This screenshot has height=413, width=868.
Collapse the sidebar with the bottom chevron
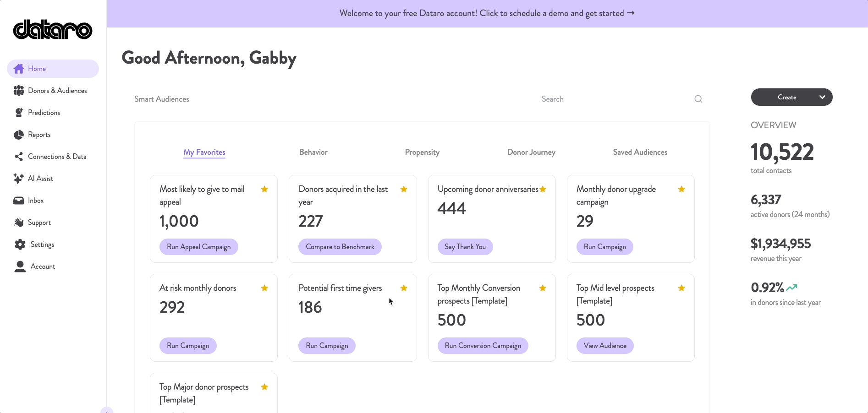pyautogui.click(x=107, y=410)
